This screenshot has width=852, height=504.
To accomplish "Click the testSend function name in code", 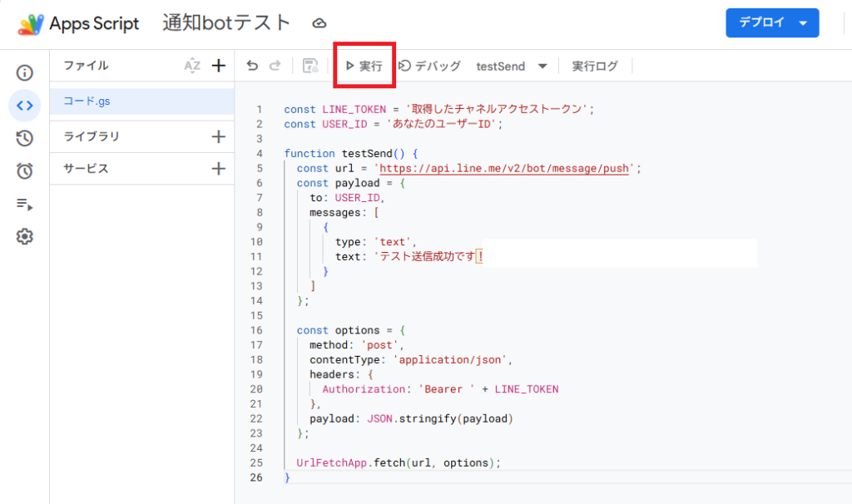I will pyautogui.click(x=367, y=153).
